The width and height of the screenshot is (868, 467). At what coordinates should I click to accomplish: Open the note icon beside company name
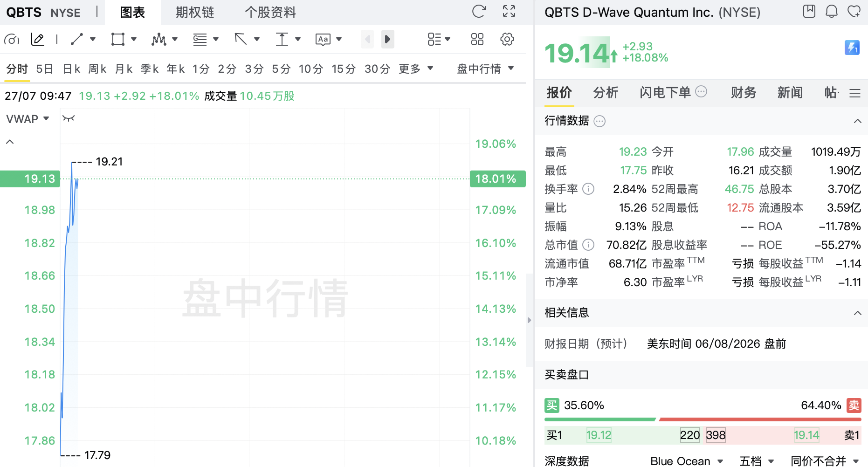(809, 11)
